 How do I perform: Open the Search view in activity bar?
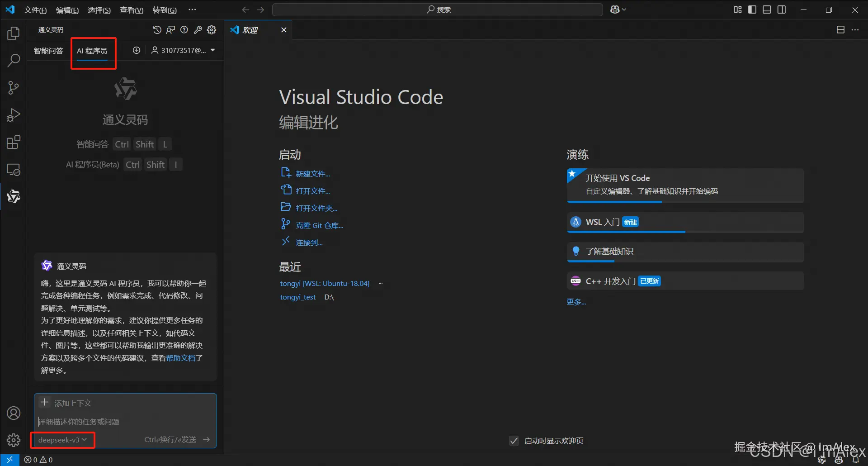pyautogui.click(x=14, y=61)
